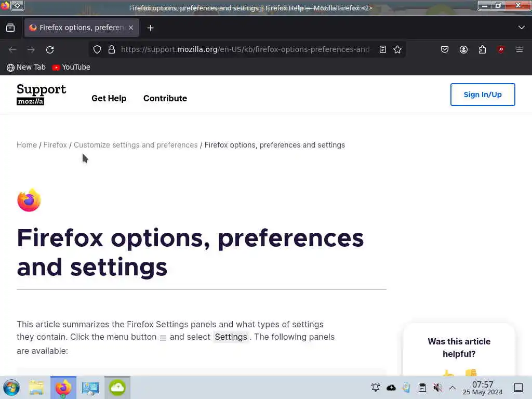Open the Firefox View recent browsing button
This screenshot has height=399, width=532.
(10, 28)
